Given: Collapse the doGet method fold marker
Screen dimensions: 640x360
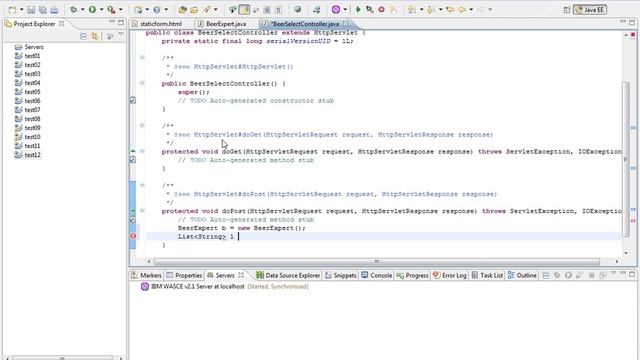Looking at the screenshot, I should coord(142,151).
